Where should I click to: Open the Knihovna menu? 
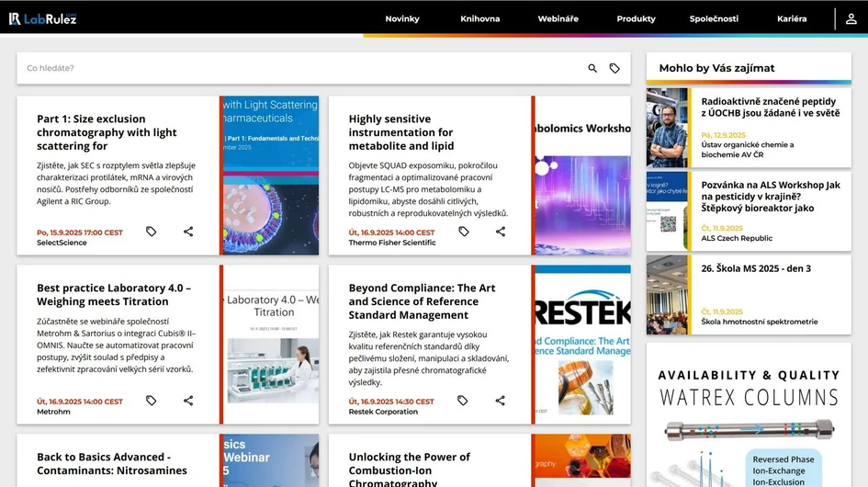480,19
